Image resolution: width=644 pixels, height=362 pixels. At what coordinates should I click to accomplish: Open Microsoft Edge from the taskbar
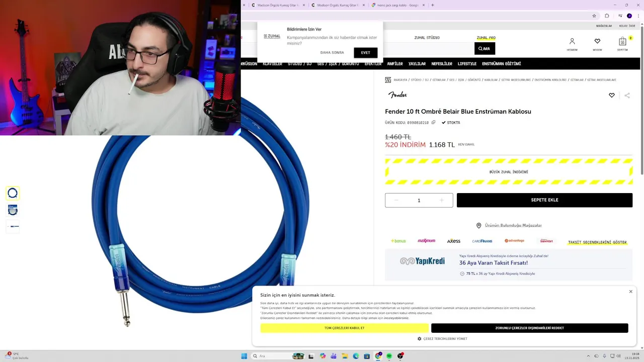click(356, 356)
